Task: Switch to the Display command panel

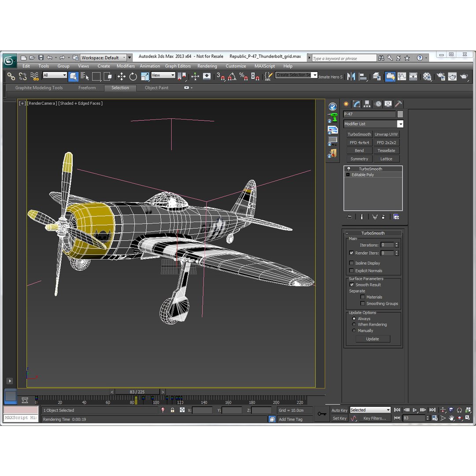Action: (388, 104)
